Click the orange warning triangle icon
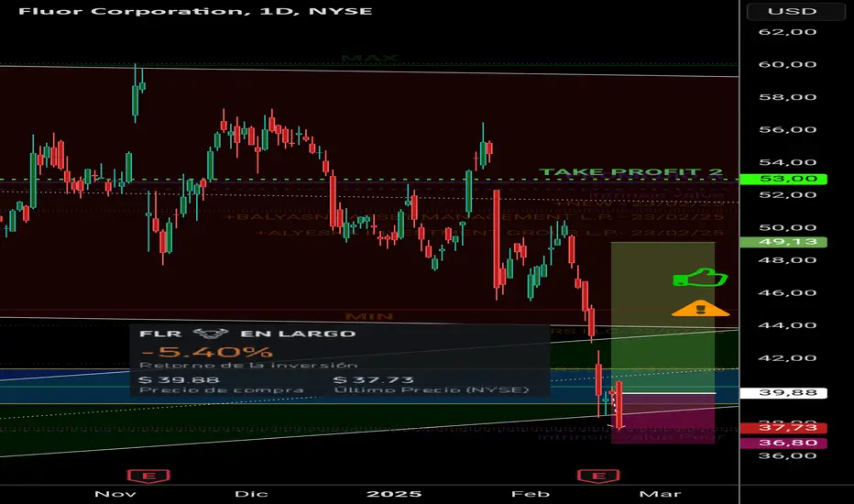 point(700,309)
